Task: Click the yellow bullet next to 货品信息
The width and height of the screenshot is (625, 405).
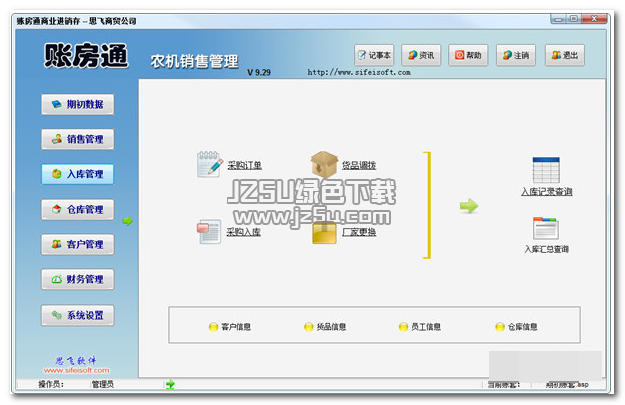Action: pyautogui.click(x=309, y=327)
